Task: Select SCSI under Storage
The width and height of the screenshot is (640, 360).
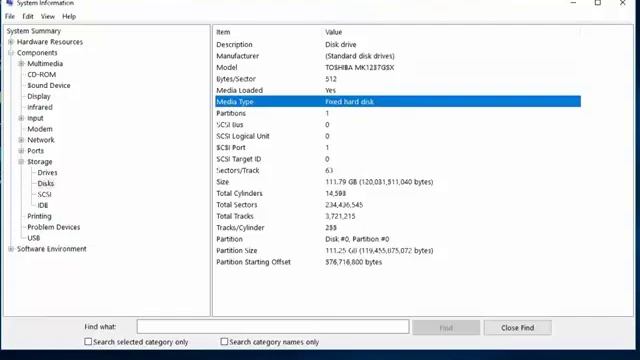Action: click(x=44, y=194)
